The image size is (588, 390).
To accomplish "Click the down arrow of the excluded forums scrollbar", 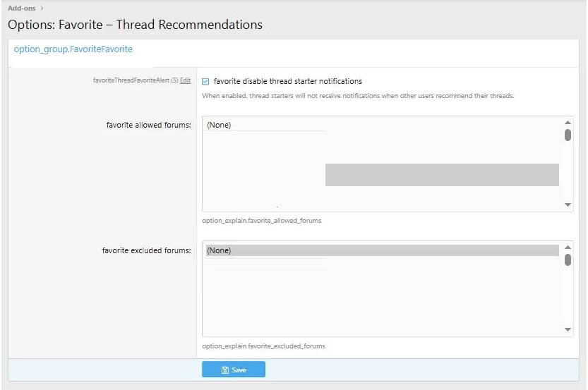I will pos(568,329).
